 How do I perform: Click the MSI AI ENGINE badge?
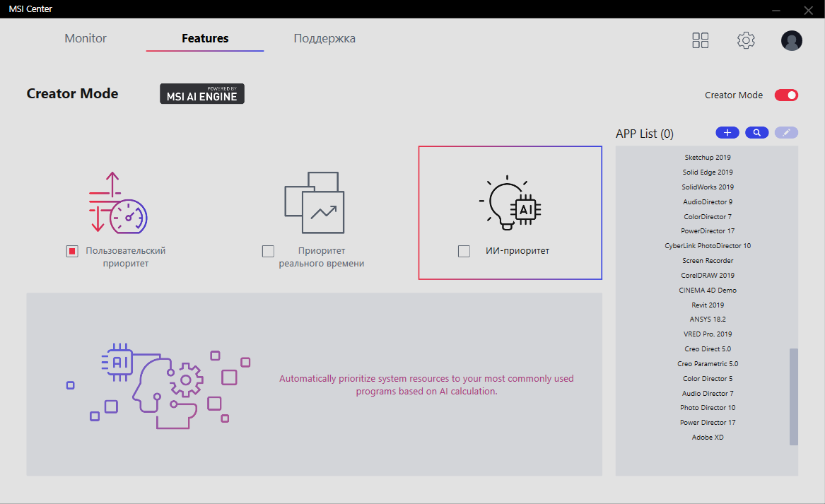[202, 93]
